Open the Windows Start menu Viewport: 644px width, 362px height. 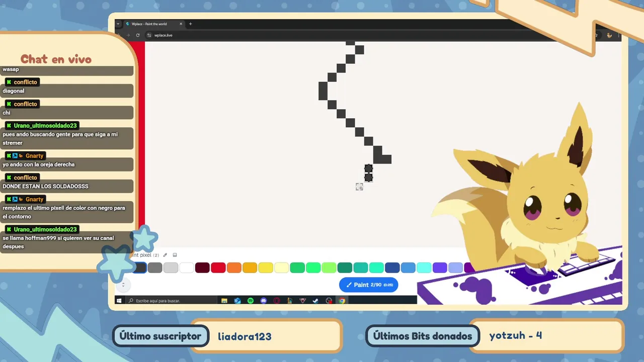[119, 301]
